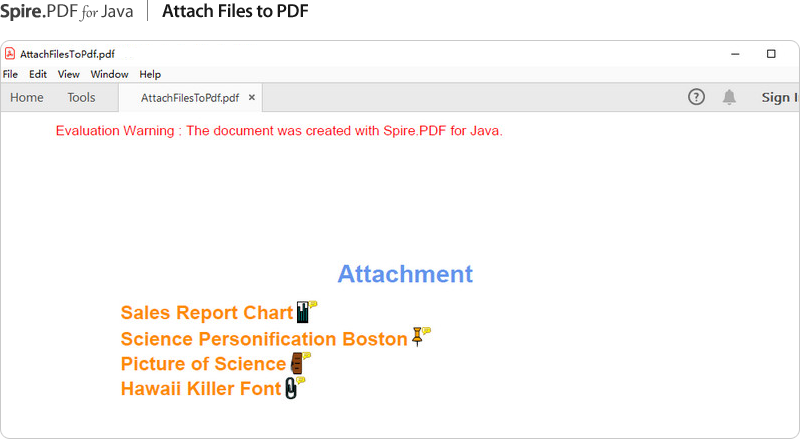Open the graph attachment beside Sales Report Chart
Screen dimensions: 800x440
point(304,312)
